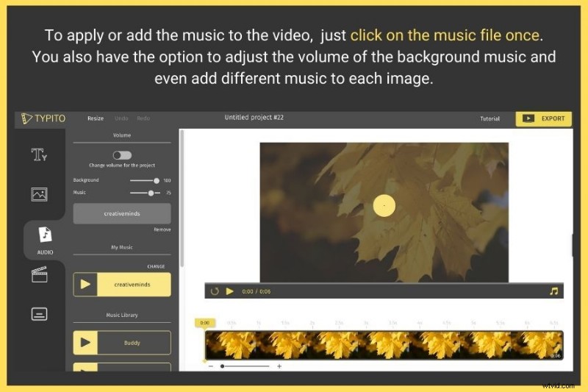Open the video clips clapperboard panel
The width and height of the screenshot is (588, 392).
(39, 274)
